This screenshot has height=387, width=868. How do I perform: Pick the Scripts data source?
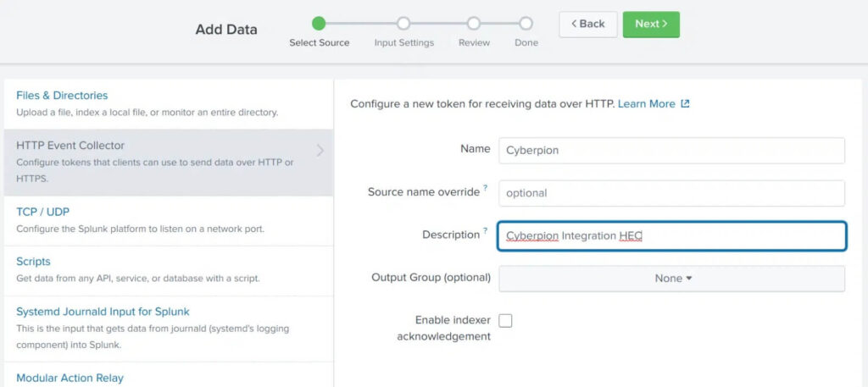[x=33, y=262]
